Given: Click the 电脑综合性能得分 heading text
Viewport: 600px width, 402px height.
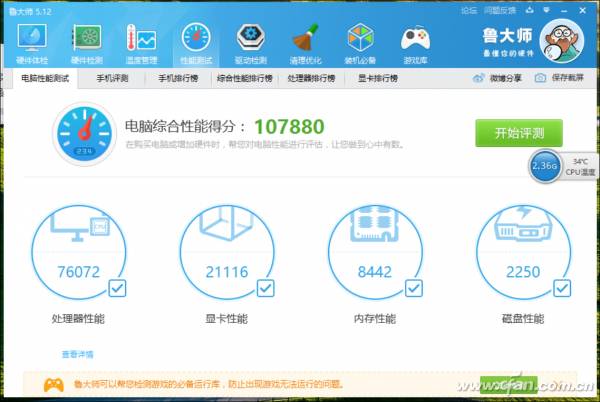Looking at the screenshot, I should click(x=185, y=127).
